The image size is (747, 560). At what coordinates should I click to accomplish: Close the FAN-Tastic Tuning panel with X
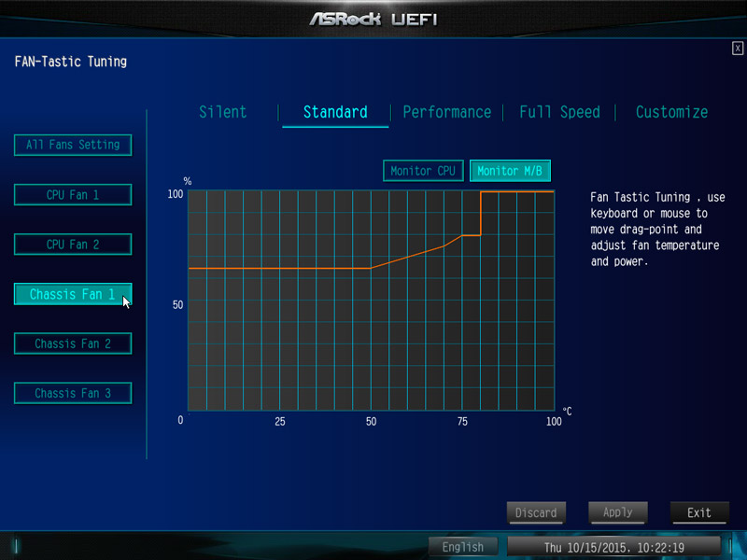[738, 49]
